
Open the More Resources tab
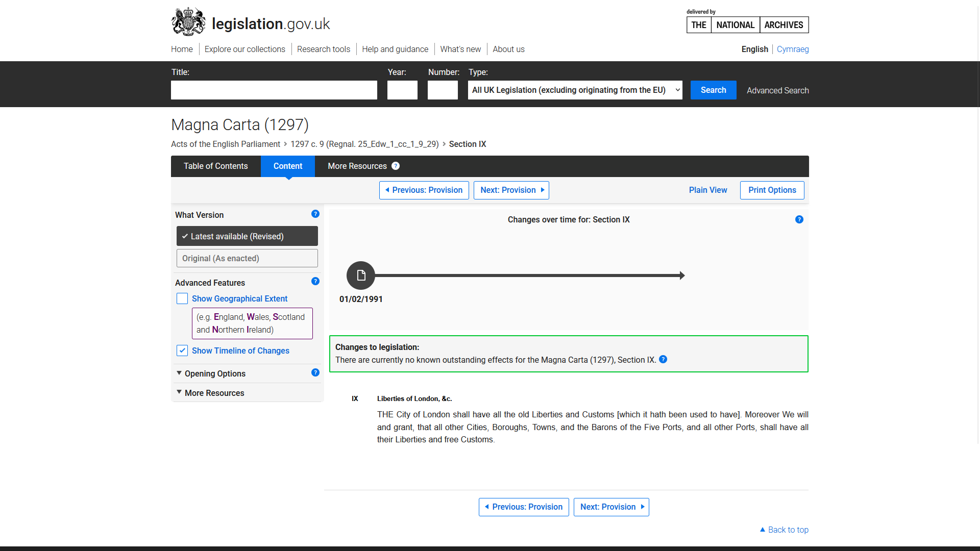(x=357, y=166)
